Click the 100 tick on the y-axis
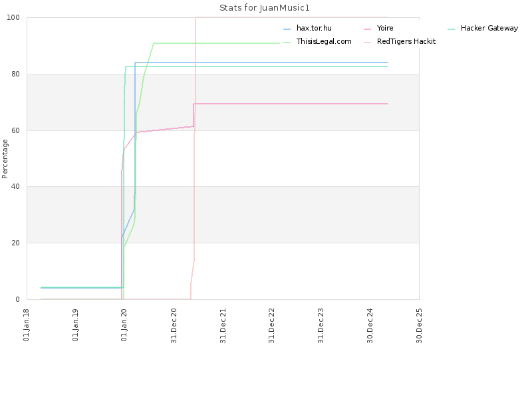Viewport: 532px width, 399px height. pos(13,18)
